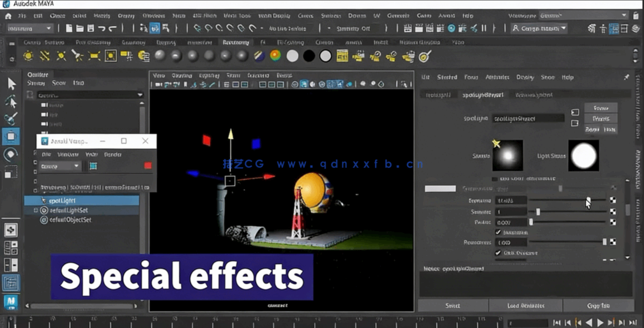Open the Workspace dropdown
This screenshot has height=328, width=644.
[583, 16]
